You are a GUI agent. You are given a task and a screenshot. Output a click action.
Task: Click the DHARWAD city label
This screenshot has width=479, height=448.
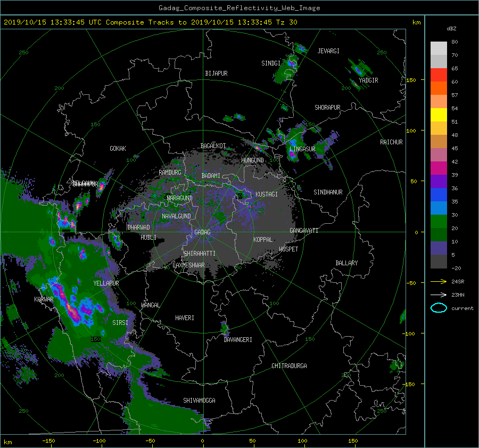pos(138,227)
